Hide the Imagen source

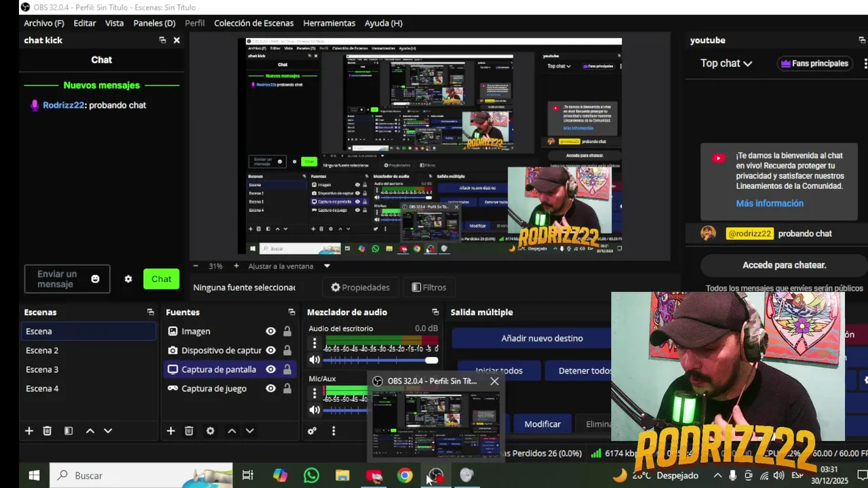click(271, 331)
